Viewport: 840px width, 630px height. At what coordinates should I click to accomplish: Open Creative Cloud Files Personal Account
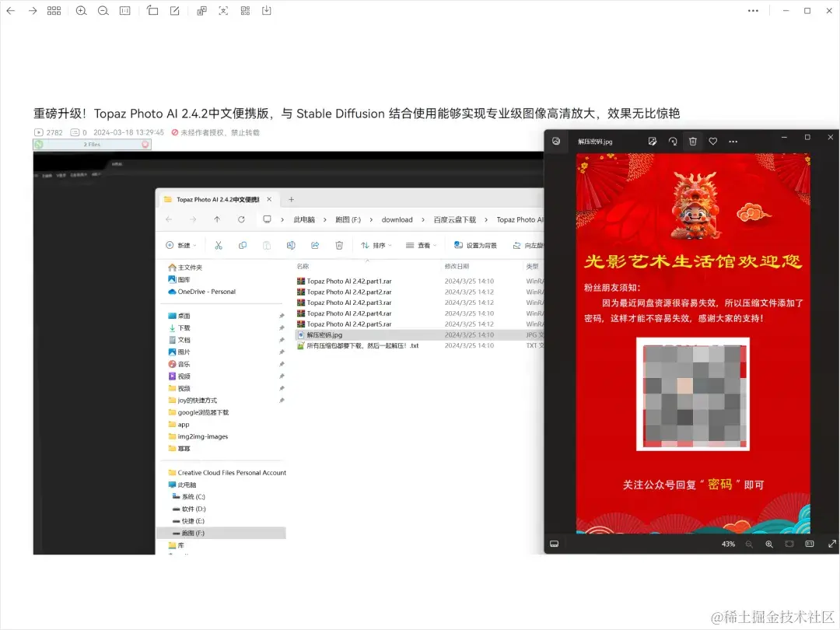click(x=227, y=473)
